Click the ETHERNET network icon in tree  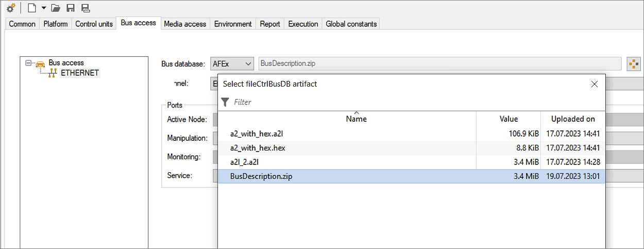pyautogui.click(x=53, y=73)
